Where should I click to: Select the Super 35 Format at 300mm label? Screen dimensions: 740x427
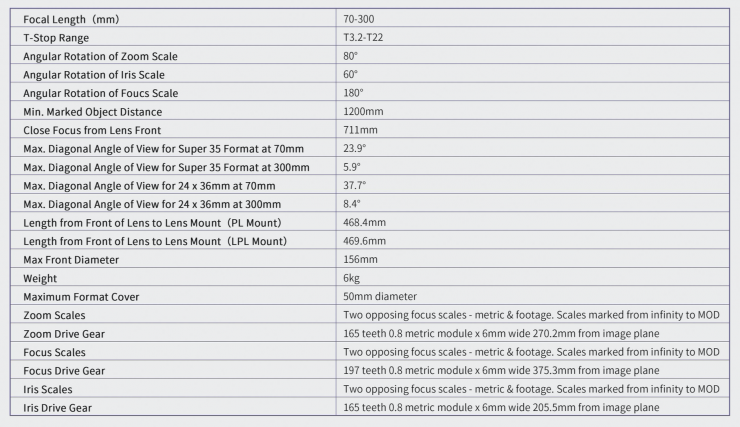pos(166,167)
